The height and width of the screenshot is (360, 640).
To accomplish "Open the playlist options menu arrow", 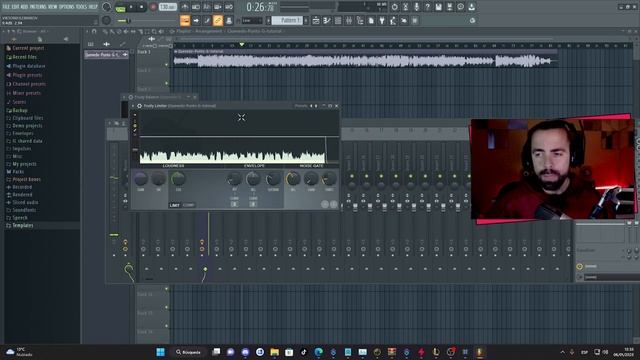I will coord(88,31).
